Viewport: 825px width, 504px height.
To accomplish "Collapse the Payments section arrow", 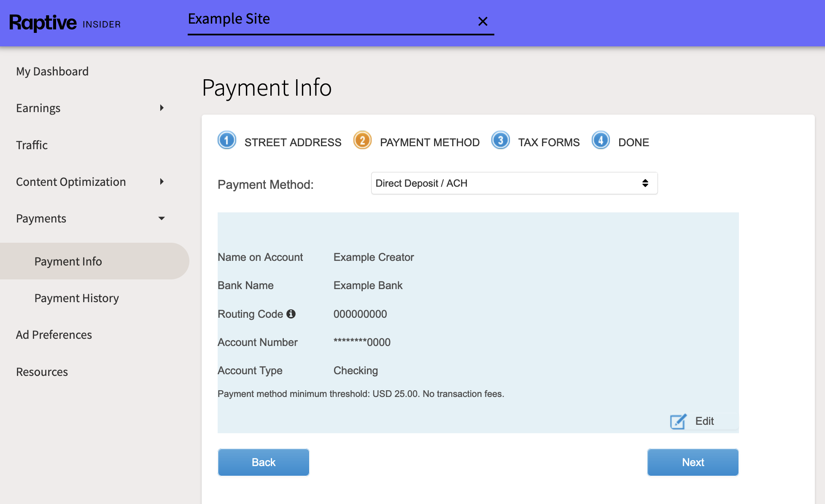I will (x=162, y=218).
